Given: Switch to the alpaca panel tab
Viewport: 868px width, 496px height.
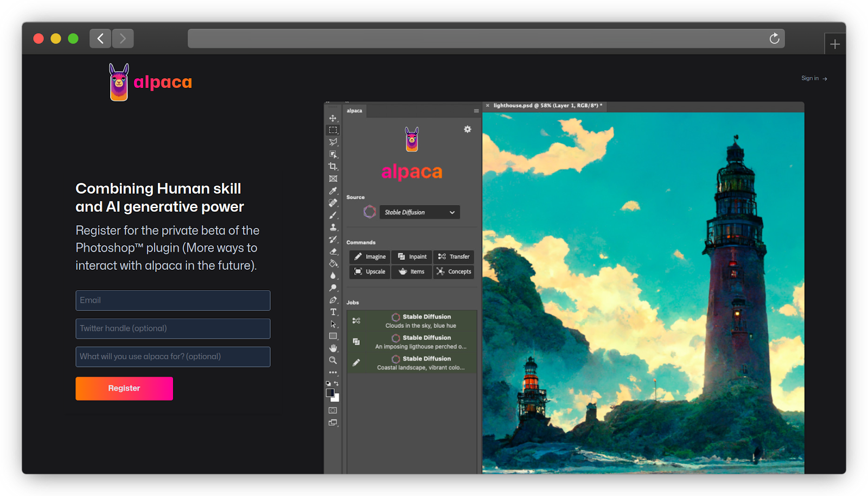Looking at the screenshot, I should [355, 111].
